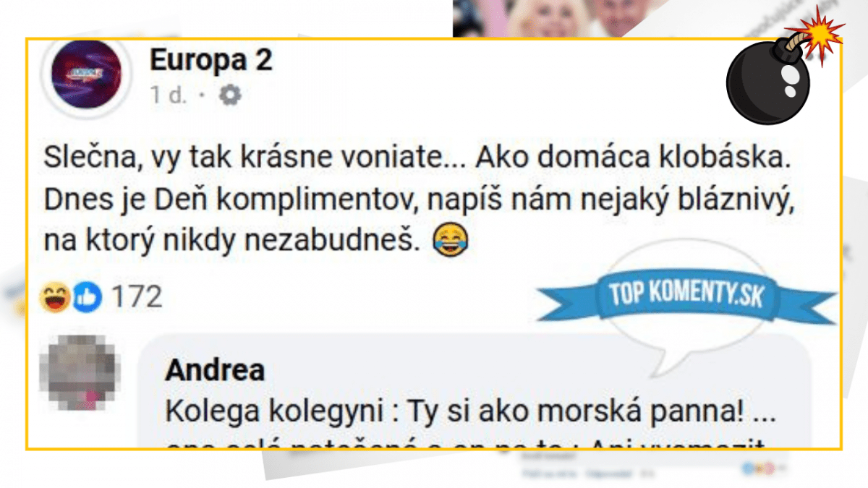
Task: Click the laughing Haha reaction icon below post
Action: pos(55,298)
